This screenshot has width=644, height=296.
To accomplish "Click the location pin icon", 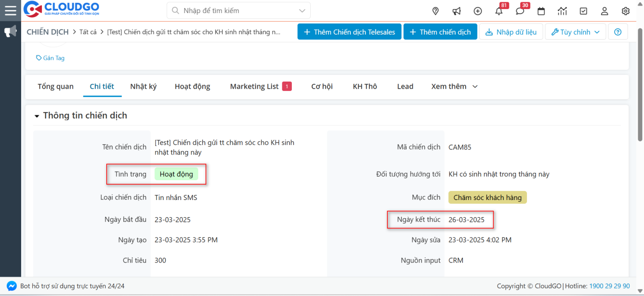I will click(x=435, y=11).
